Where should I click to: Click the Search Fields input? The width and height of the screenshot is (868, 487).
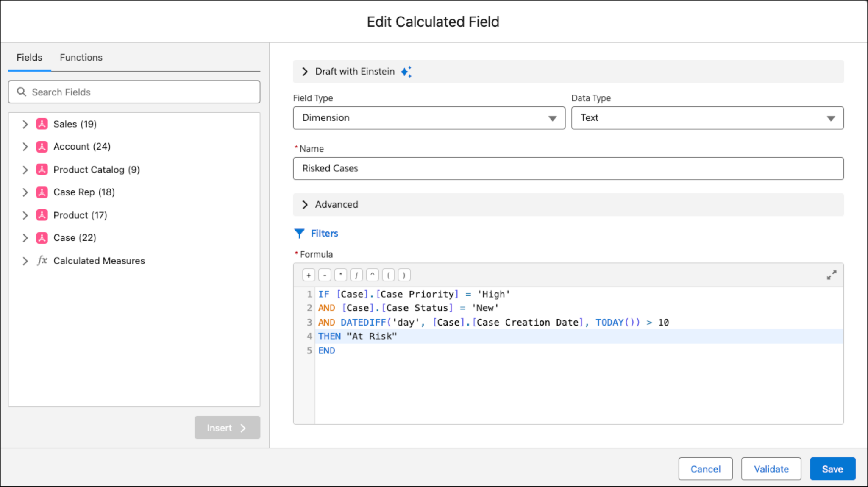(134, 92)
